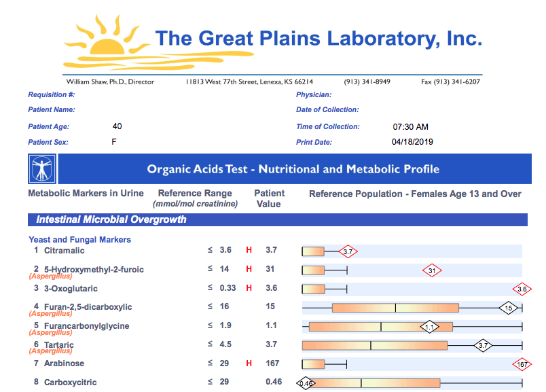546x392 pixels.
Task: Select the Furancarbonylglycine marker name
Action: (87, 326)
